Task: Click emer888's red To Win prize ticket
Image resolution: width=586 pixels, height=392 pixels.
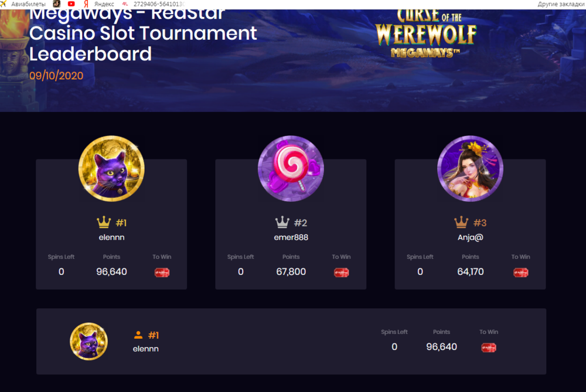Action: point(341,272)
